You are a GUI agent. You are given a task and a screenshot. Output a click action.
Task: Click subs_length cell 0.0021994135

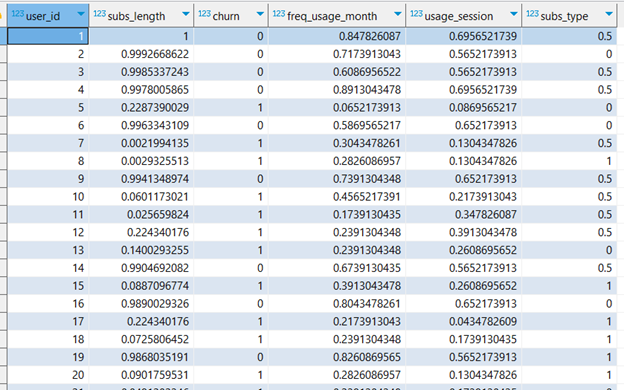coord(141,143)
